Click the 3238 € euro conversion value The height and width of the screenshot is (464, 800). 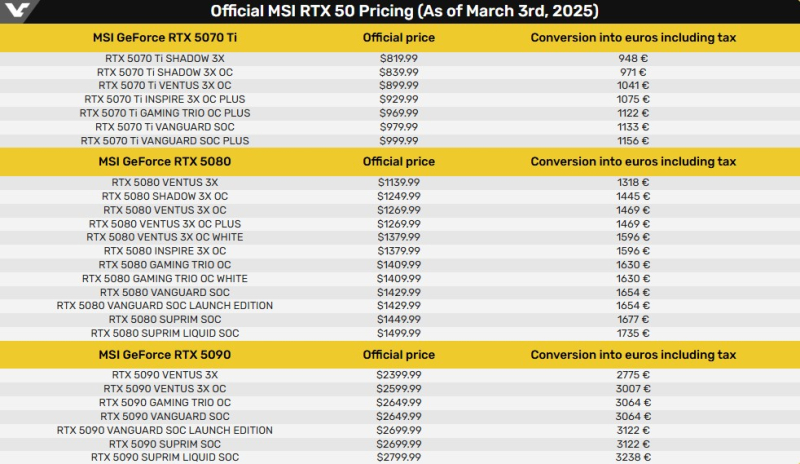click(x=633, y=457)
